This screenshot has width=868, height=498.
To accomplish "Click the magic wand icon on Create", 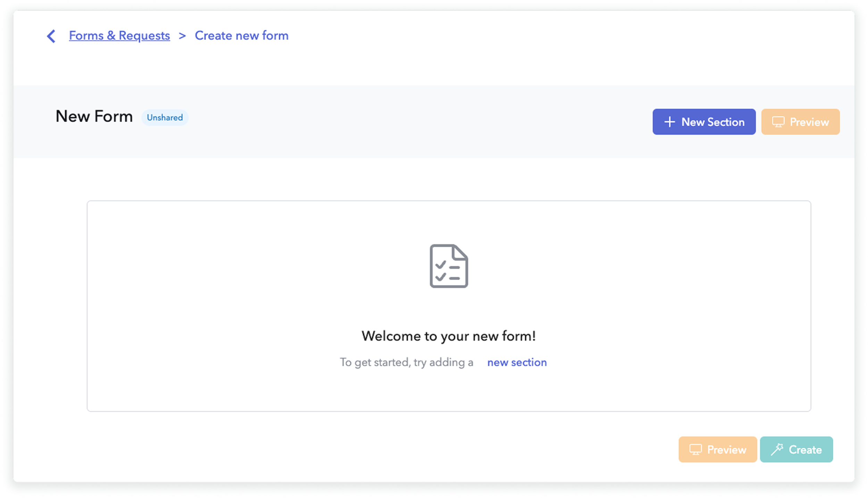I will (x=777, y=449).
